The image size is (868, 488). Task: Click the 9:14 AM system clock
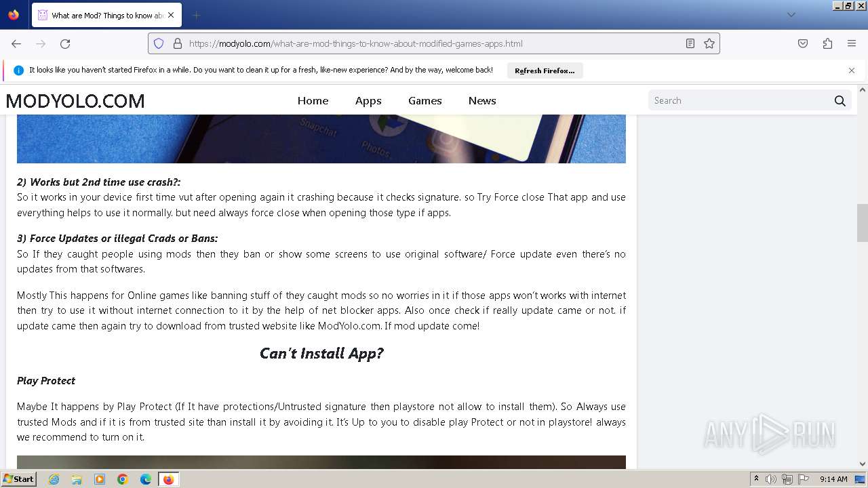coord(833,479)
